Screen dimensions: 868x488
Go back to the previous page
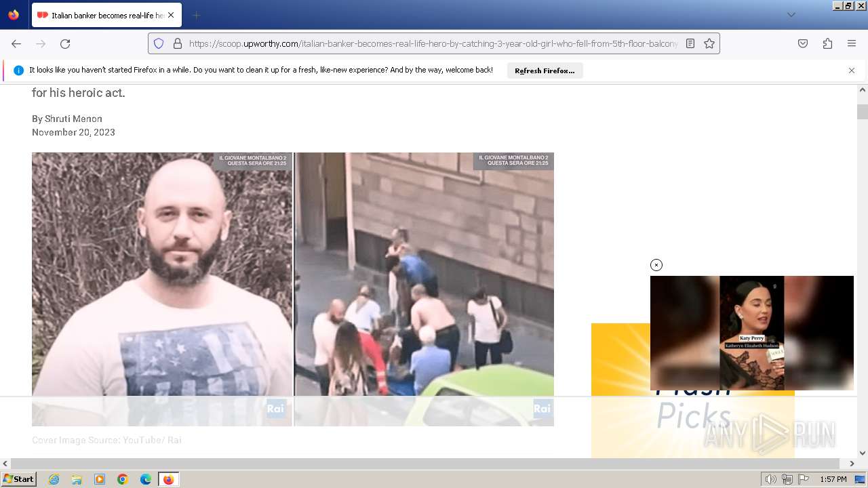click(x=16, y=43)
